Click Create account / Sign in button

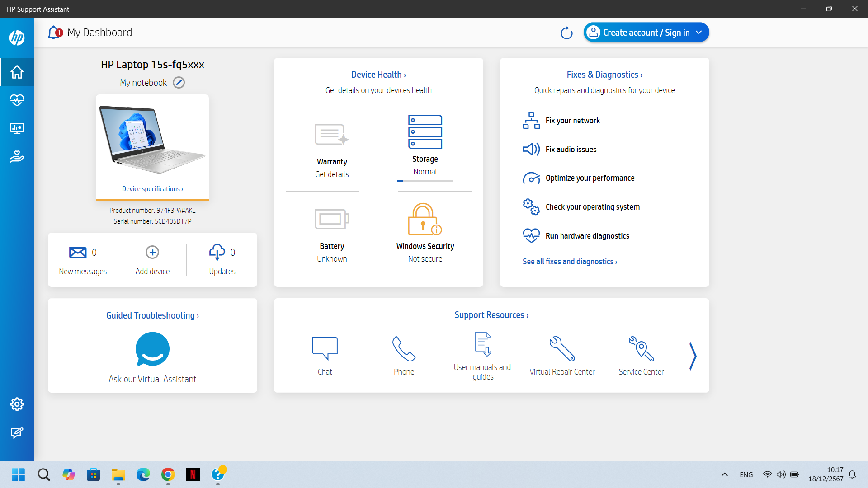(x=646, y=33)
